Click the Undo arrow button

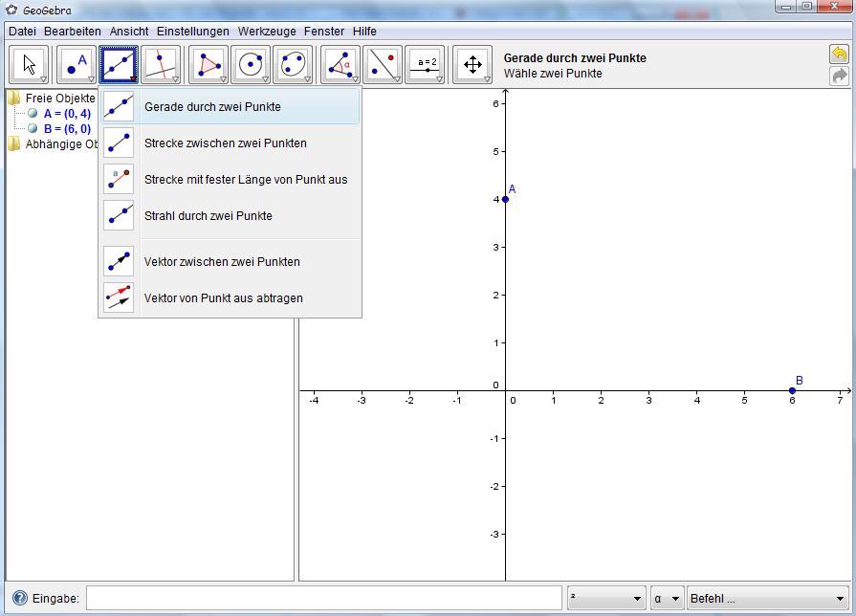pos(839,55)
